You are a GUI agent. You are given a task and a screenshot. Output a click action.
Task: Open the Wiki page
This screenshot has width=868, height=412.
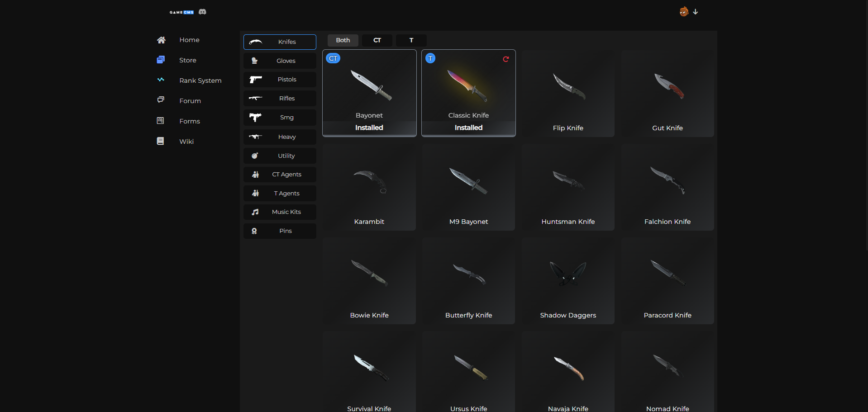click(186, 142)
